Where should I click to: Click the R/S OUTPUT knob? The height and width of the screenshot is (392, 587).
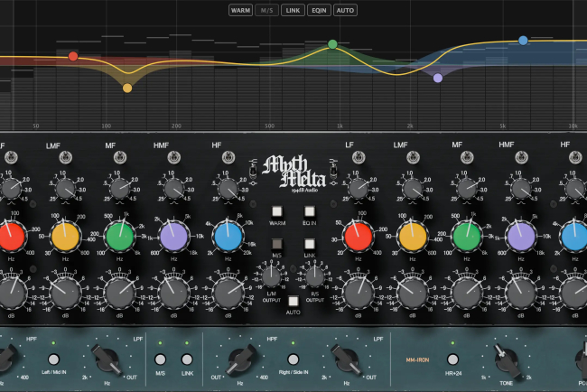(x=315, y=277)
